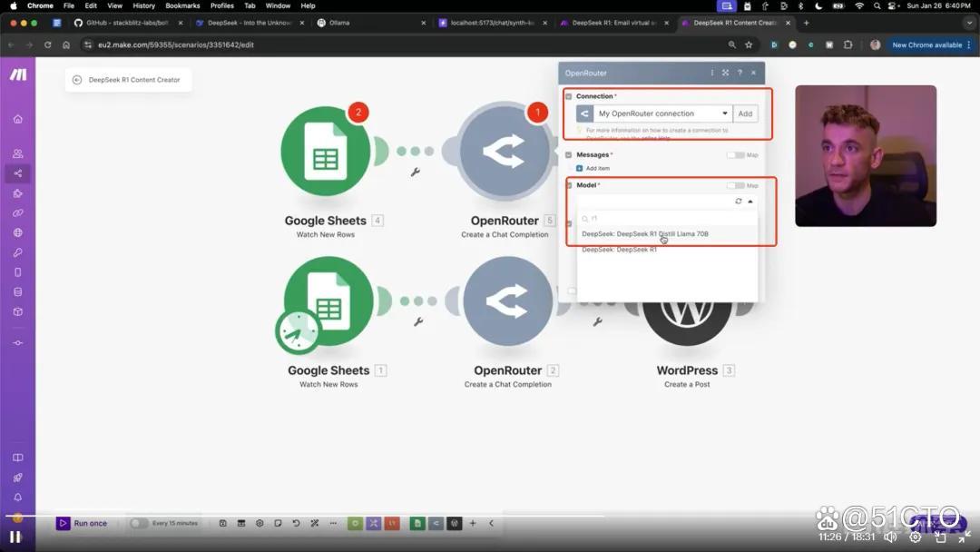
Task: Open the Webhooks globe icon in sidebar
Action: click(x=18, y=232)
